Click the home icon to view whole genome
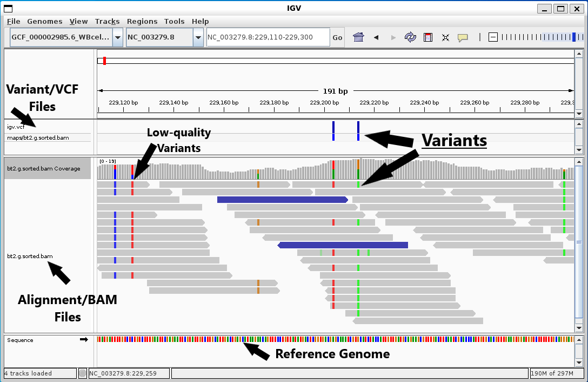 [x=359, y=37]
